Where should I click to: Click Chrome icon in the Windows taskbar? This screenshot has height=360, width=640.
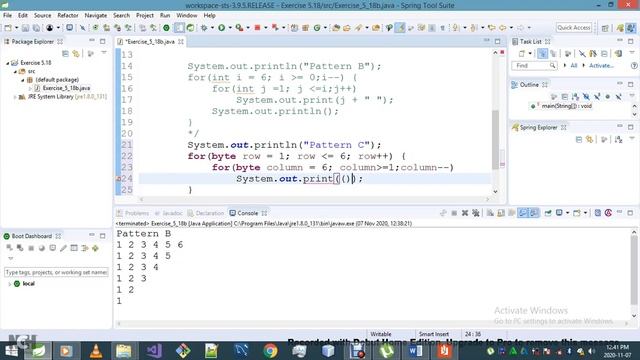pos(270,351)
